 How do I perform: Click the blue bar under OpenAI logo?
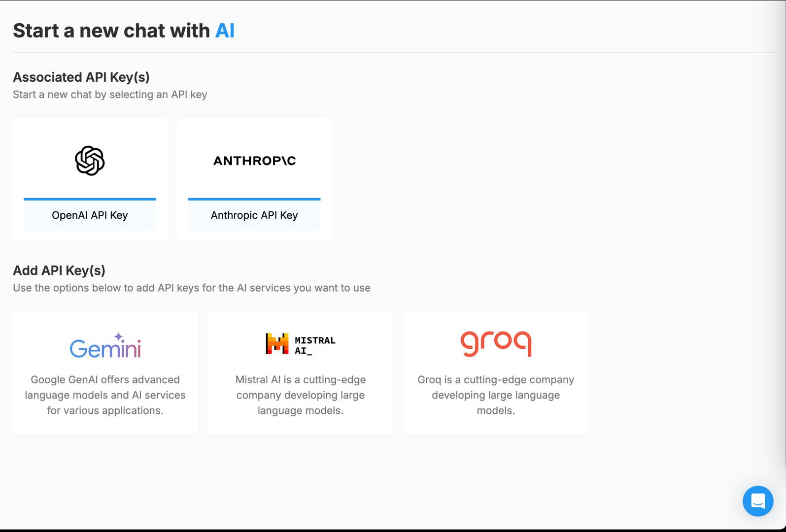point(90,199)
